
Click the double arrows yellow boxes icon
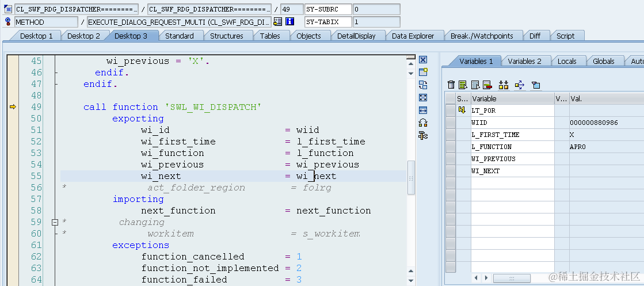coord(504,85)
